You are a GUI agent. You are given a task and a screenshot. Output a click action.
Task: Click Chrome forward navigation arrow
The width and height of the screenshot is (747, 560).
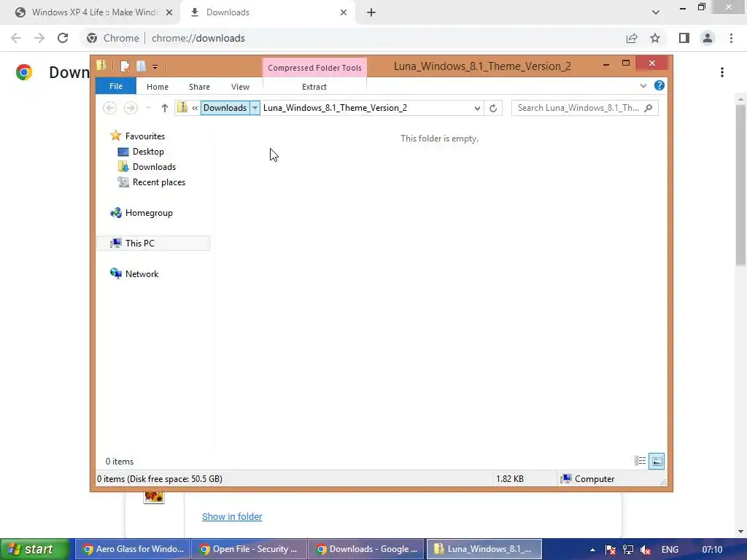[x=39, y=38]
